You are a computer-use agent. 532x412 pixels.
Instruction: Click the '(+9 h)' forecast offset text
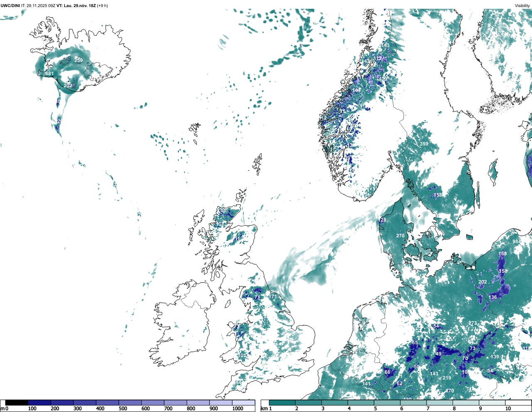(x=102, y=5)
